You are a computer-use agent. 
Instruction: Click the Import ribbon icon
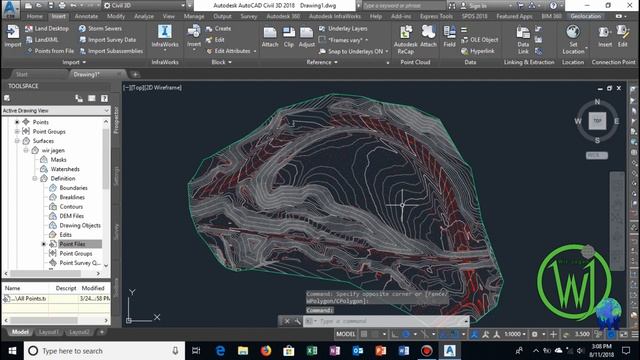[x=13, y=36]
